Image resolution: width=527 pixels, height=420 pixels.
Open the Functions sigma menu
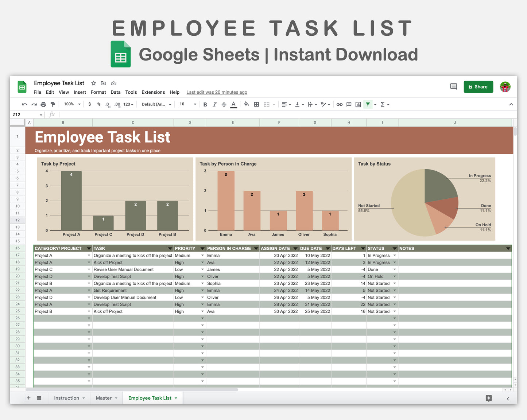tap(383, 104)
